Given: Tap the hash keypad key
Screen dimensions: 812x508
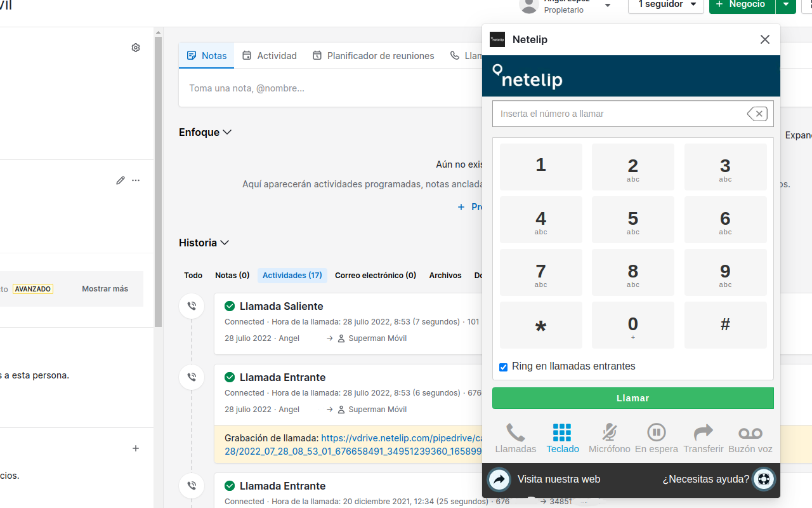Looking at the screenshot, I should click(x=726, y=325).
